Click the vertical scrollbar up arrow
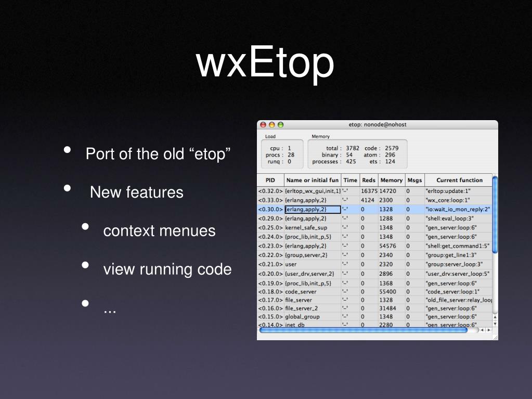Image resolution: width=532 pixels, height=399 pixels. (x=495, y=317)
